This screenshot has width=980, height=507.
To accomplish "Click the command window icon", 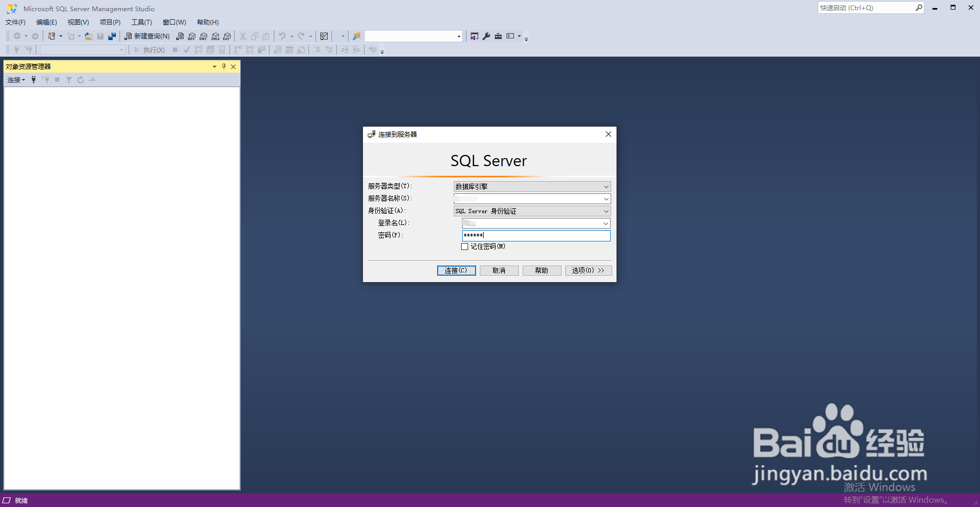I will point(510,36).
